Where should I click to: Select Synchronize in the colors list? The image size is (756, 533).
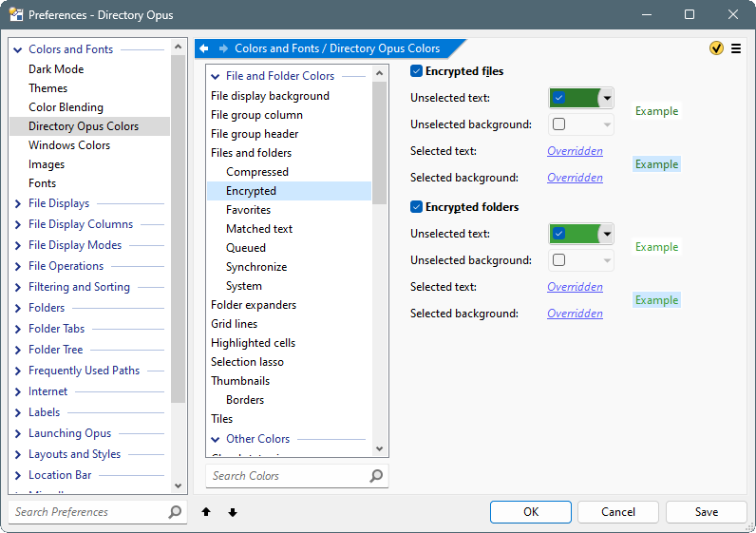[x=256, y=267]
